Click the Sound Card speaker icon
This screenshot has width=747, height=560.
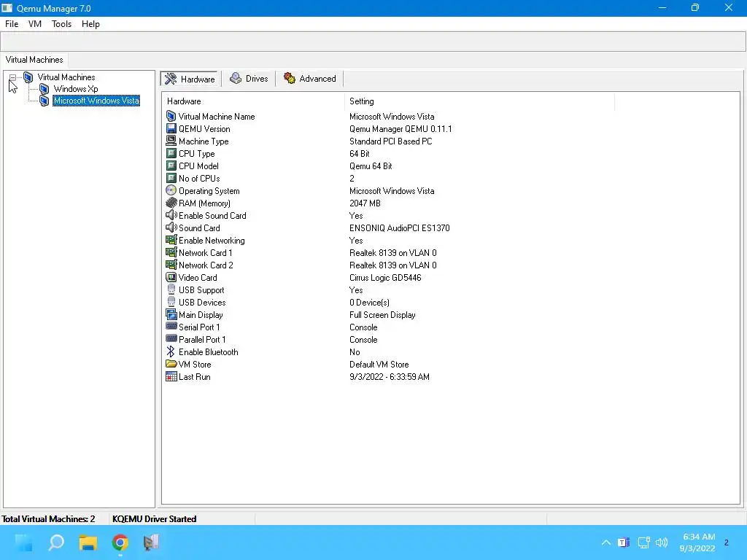[171, 227]
